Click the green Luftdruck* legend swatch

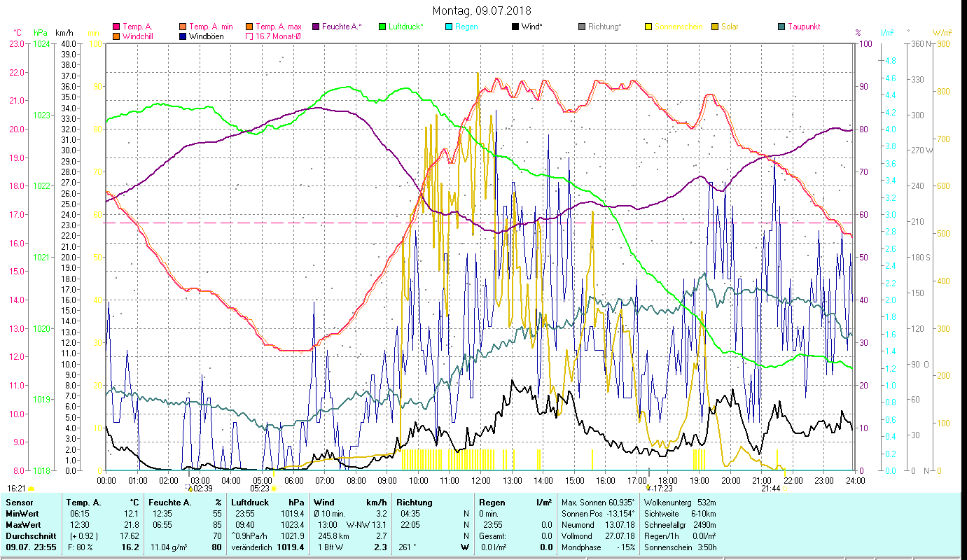pos(382,27)
